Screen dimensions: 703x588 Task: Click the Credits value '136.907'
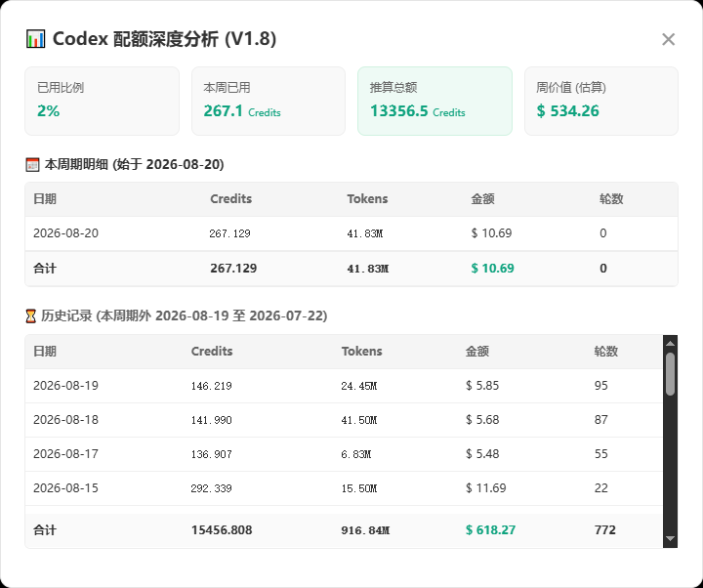point(211,454)
